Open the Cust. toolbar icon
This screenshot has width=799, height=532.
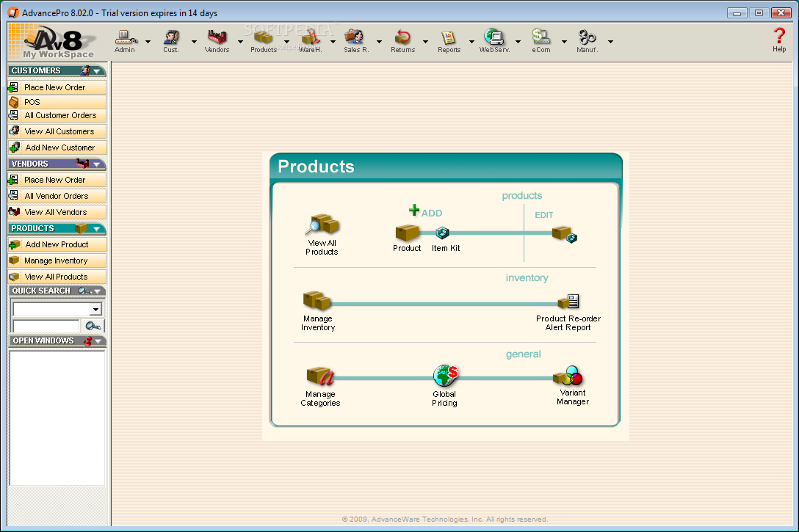171,41
